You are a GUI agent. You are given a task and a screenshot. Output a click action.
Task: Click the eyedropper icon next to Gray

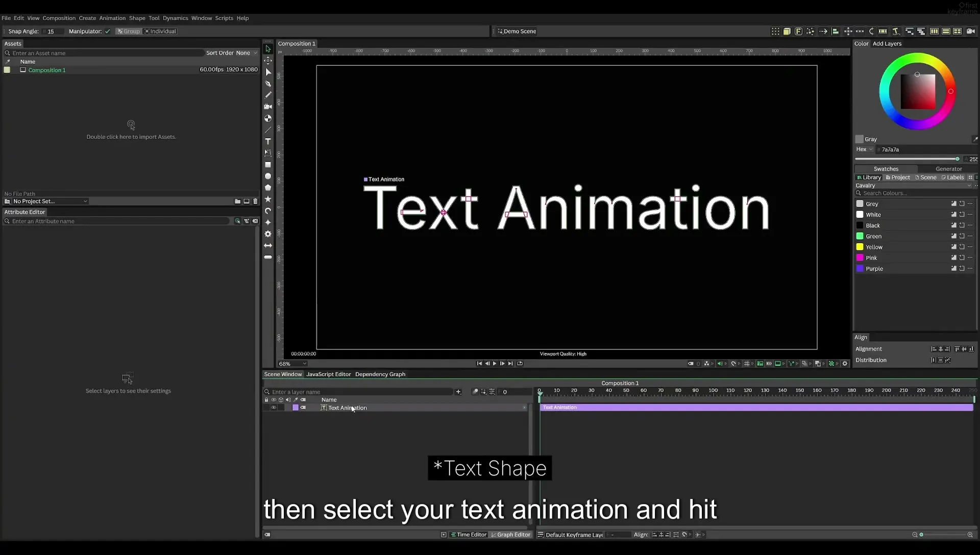pos(975,139)
